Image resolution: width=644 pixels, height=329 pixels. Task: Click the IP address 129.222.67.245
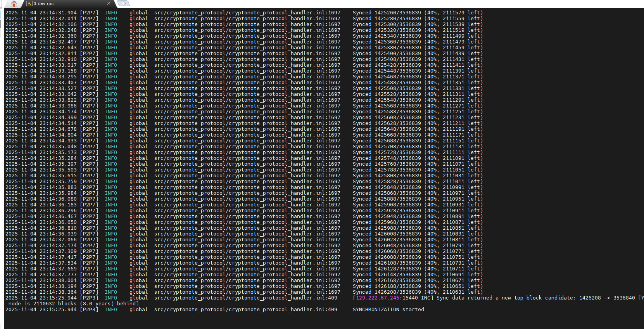click(378, 298)
